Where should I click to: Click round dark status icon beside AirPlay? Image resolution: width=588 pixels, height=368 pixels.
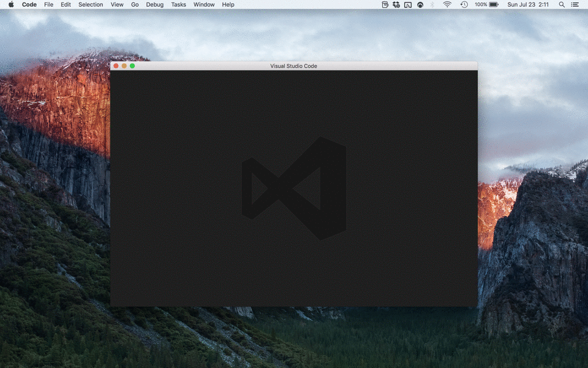pyautogui.click(x=420, y=4)
